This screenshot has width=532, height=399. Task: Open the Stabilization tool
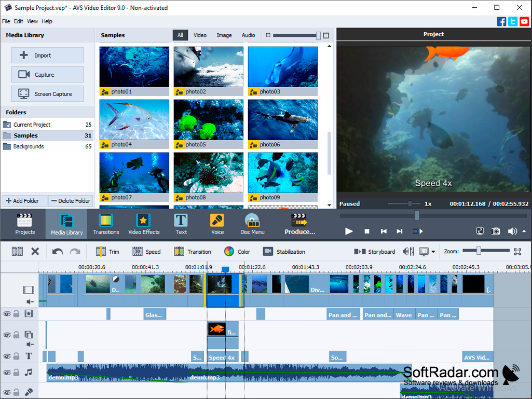284,252
